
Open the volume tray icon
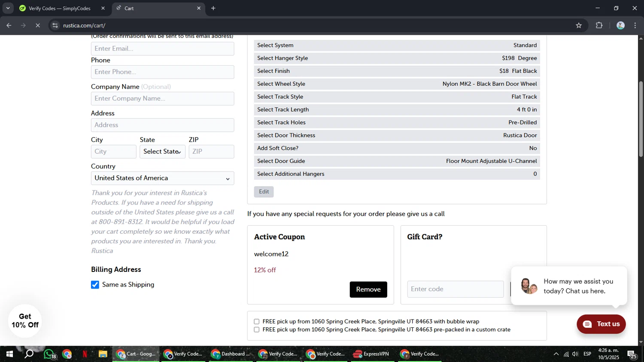coord(575,354)
